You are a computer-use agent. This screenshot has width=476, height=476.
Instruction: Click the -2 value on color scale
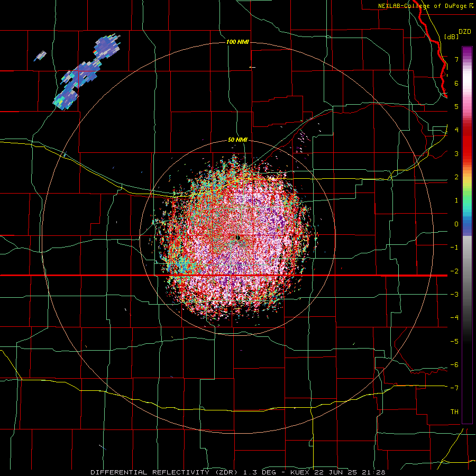tap(454, 271)
